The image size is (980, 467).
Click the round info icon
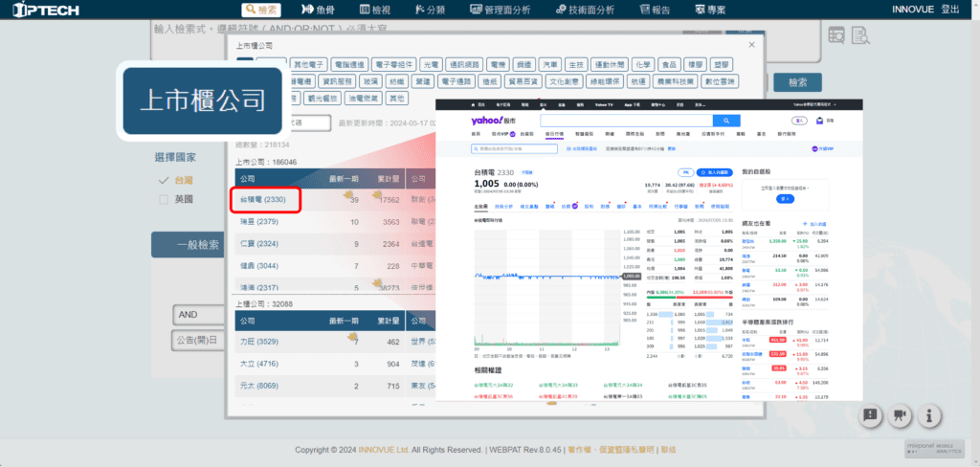click(928, 416)
